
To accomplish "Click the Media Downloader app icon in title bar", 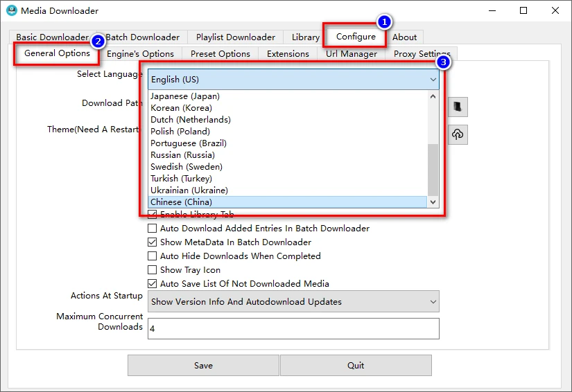I will [11, 11].
